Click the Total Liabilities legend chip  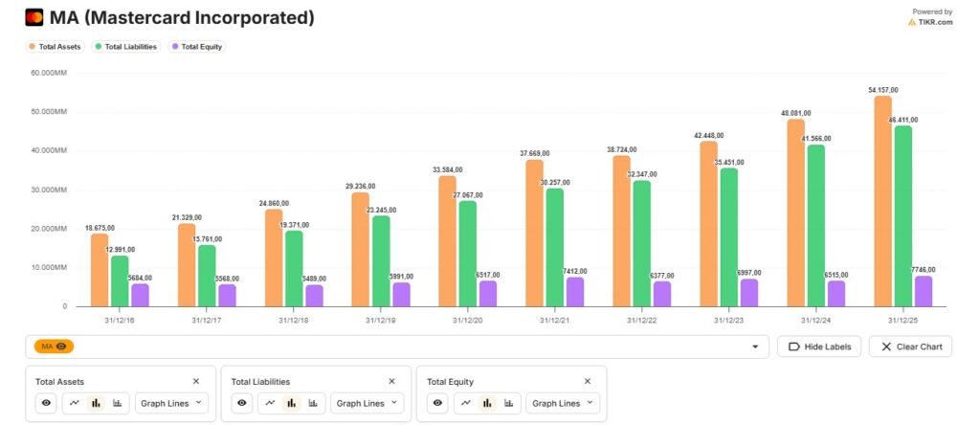click(x=127, y=46)
